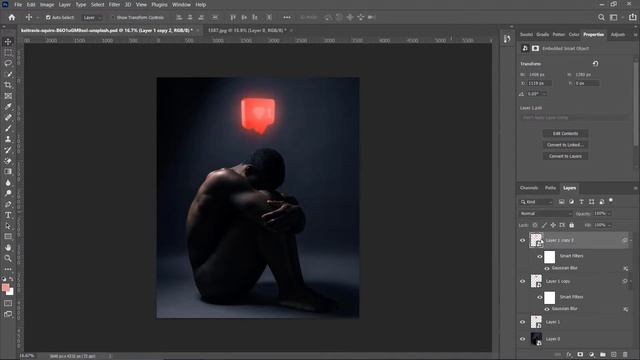This screenshot has height=360, width=640.
Task: Toggle Smart Filters visibility under Layer 1 copy 2
Action: 540,256
